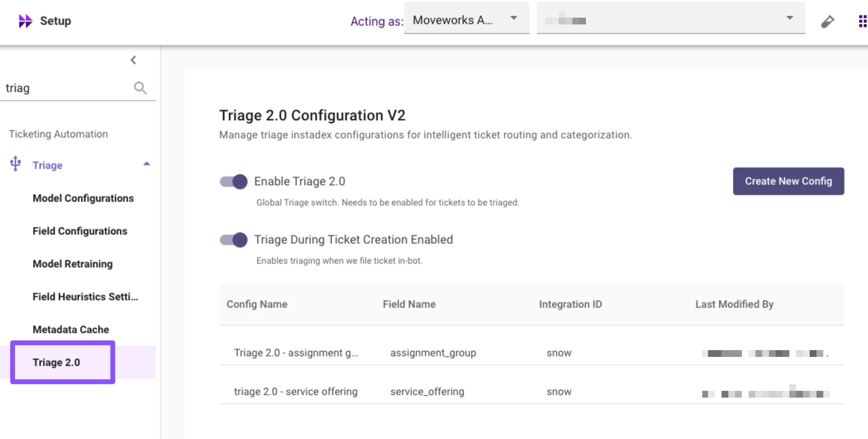Open the Model Configurations menu item

83,198
